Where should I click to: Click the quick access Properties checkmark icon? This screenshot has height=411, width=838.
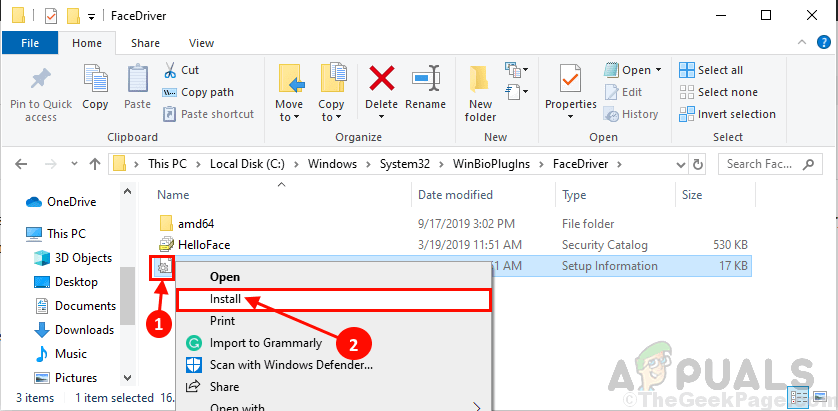tap(51, 16)
